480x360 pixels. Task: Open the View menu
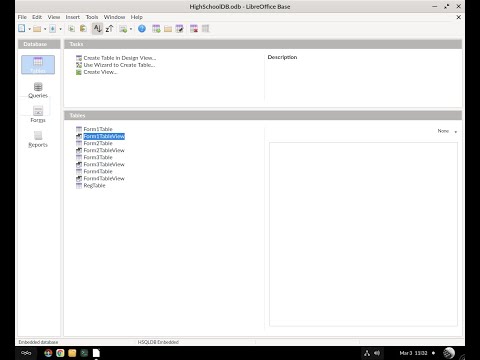coord(54,17)
